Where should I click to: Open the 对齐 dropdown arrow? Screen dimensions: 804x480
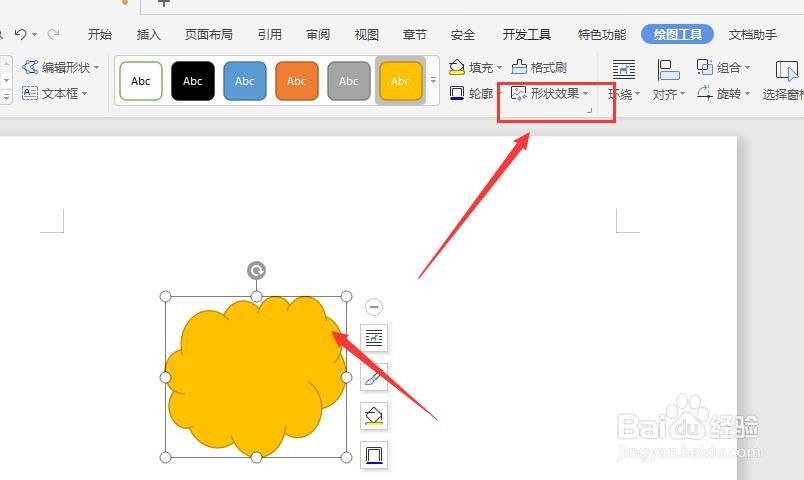(x=682, y=94)
